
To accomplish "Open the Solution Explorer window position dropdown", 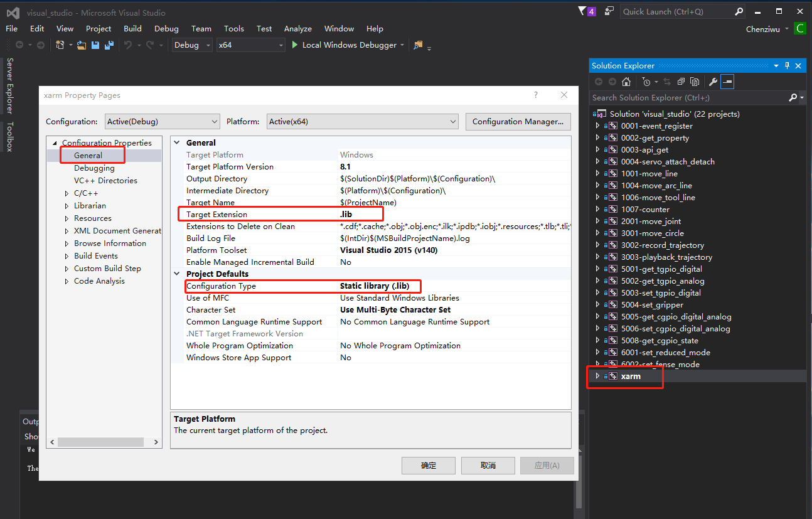I will (776, 65).
